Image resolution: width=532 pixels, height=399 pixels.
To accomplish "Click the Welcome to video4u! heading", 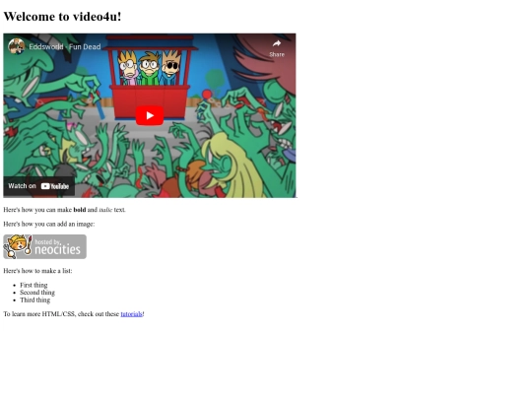I will click(x=62, y=17).
